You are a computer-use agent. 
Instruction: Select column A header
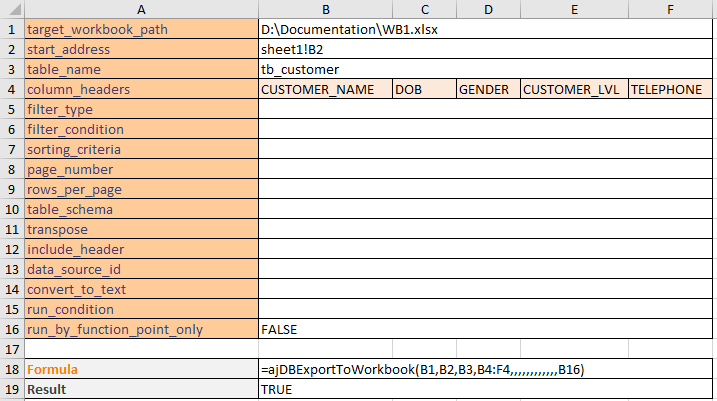141,9
